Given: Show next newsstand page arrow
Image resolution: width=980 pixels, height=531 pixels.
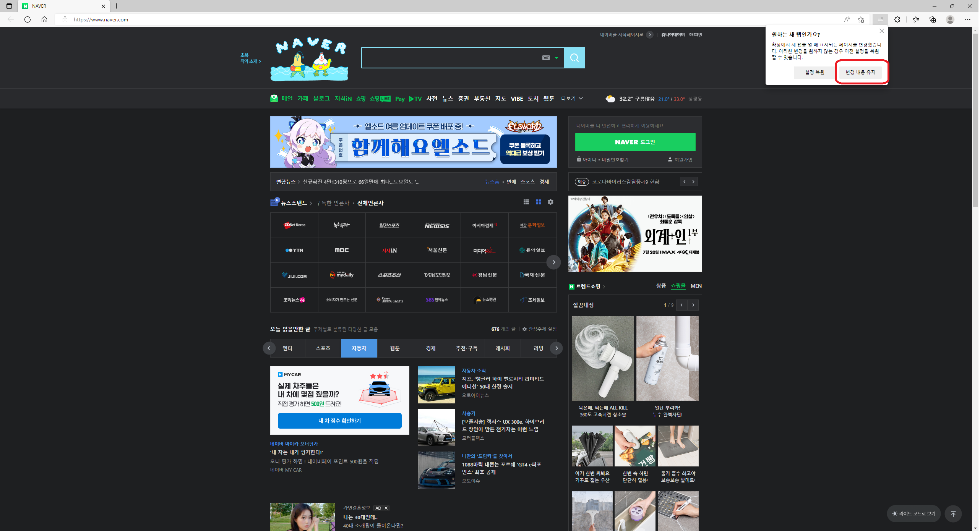Looking at the screenshot, I should [554, 262].
